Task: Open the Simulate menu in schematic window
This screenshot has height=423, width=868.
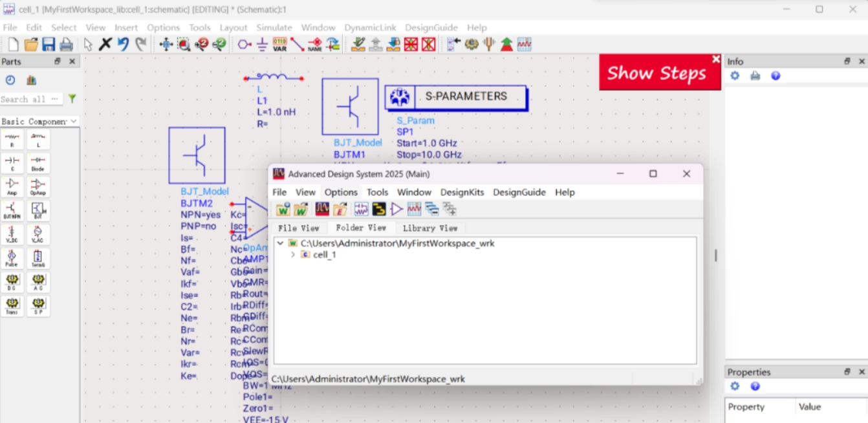Action: [x=274, y=28]
